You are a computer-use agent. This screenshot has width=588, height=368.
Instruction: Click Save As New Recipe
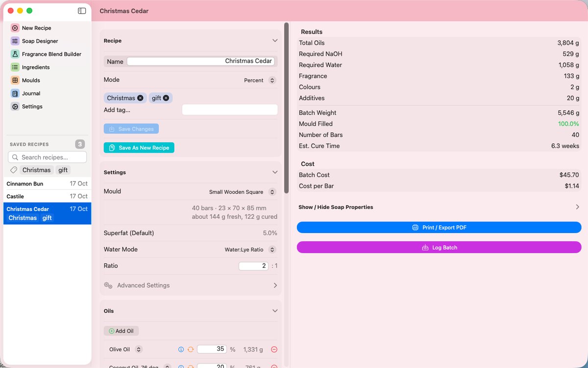click(139, 148)
